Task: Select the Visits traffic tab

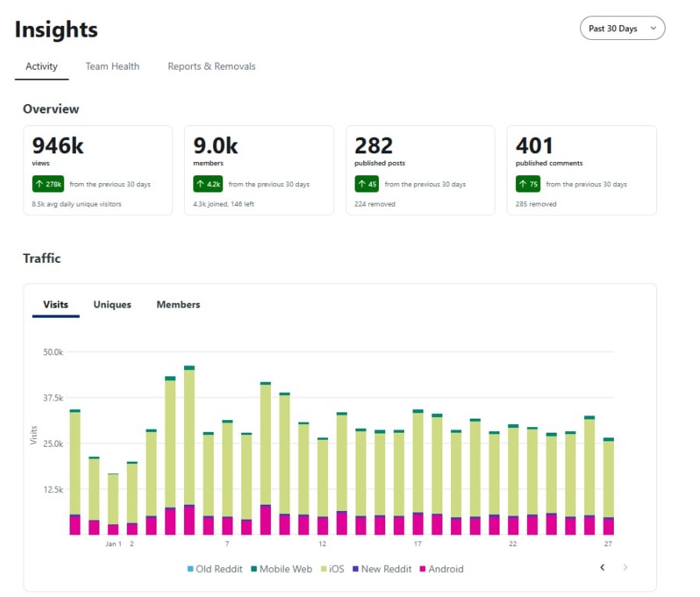Action: tap(56, 304)
